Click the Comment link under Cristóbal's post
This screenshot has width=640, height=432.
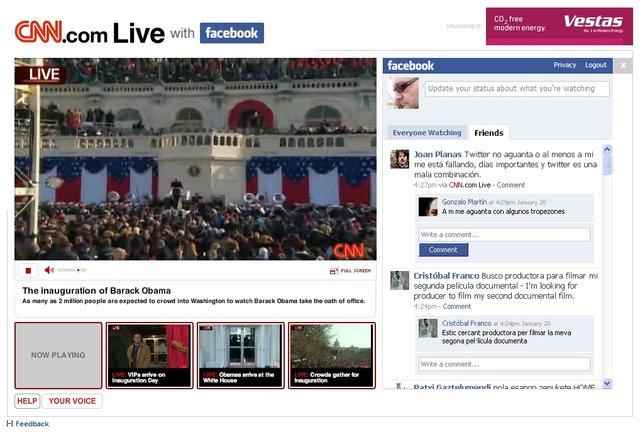pyautogui.click(x=457, y=306)
